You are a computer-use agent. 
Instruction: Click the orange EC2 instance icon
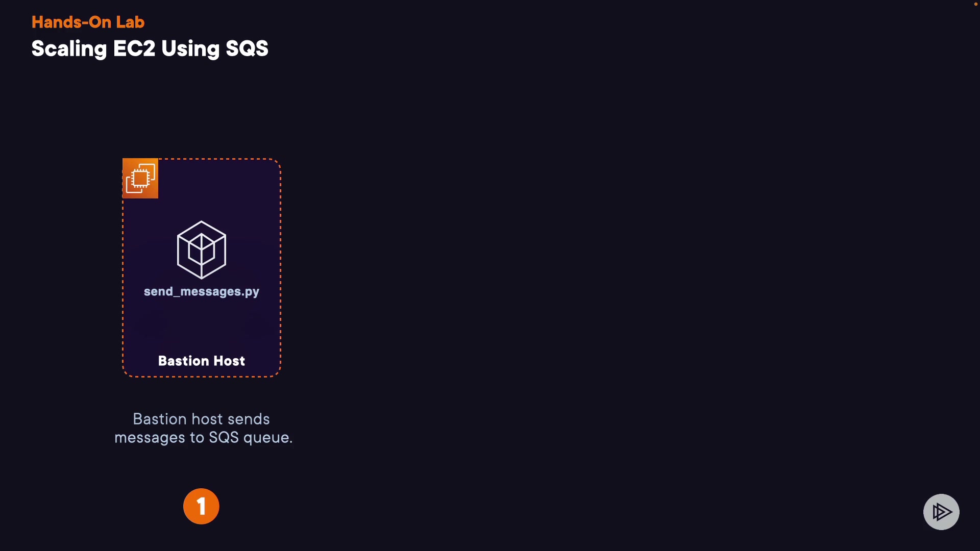[140, 178]
